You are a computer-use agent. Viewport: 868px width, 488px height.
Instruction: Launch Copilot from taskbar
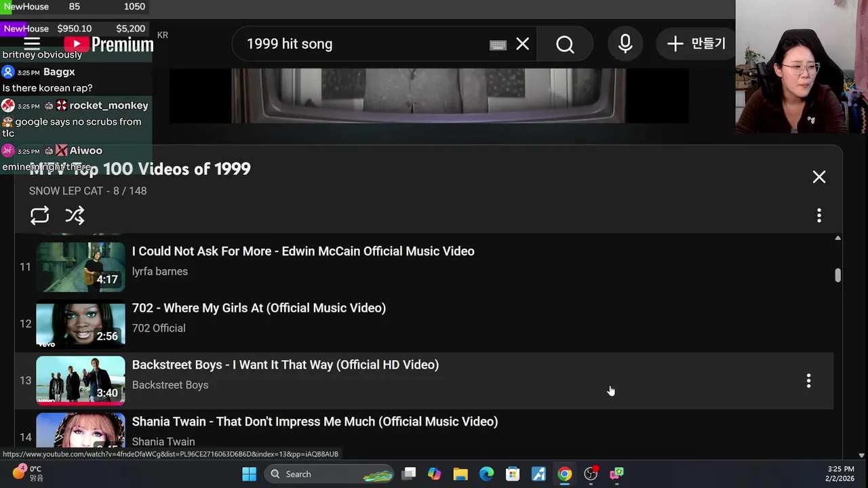pos(434,474)
